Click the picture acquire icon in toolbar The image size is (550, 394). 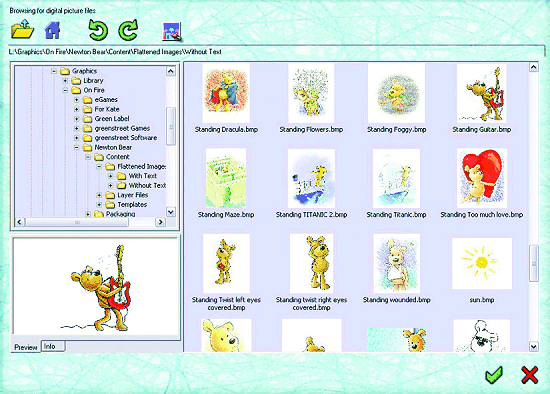pyautogui.click(x=172, y=32)
